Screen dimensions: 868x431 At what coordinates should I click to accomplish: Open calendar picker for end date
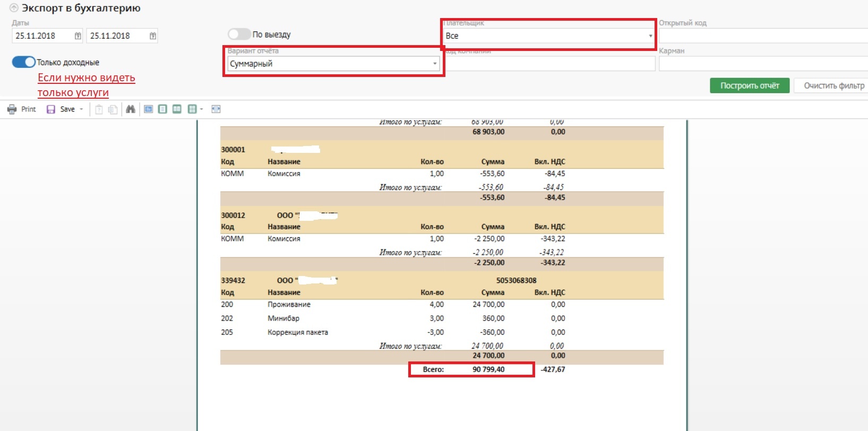[153, 36]
